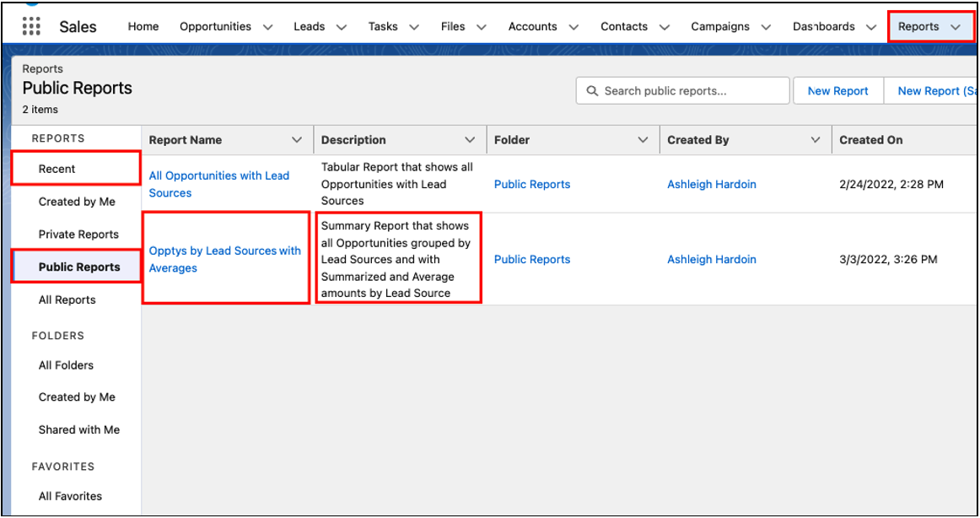Screen dimensions: 980x518
Task: Open the Tasks dropdown in the navigation bar
Action: point(413,26)
